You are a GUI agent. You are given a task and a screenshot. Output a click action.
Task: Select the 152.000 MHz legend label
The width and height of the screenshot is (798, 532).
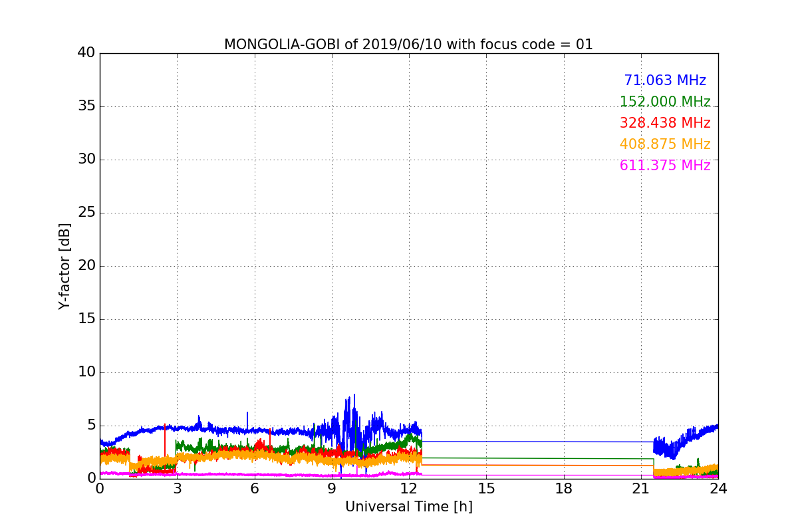pyautogui.click(x=665, y=102)
